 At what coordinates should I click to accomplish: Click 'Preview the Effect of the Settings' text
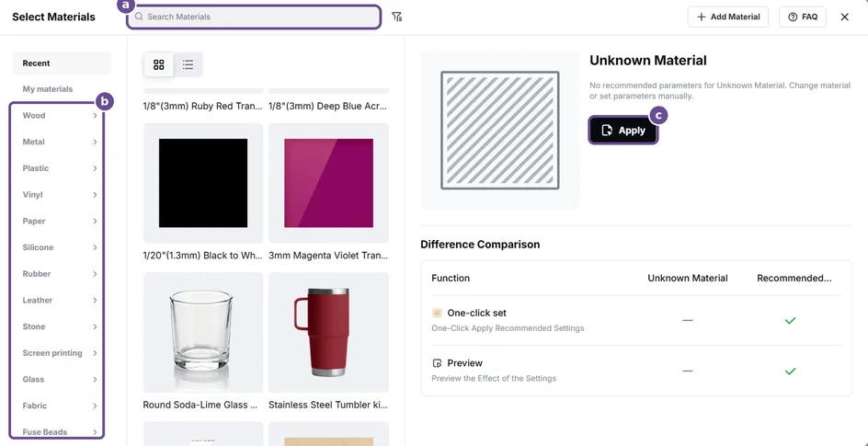(x=494, y=379)
